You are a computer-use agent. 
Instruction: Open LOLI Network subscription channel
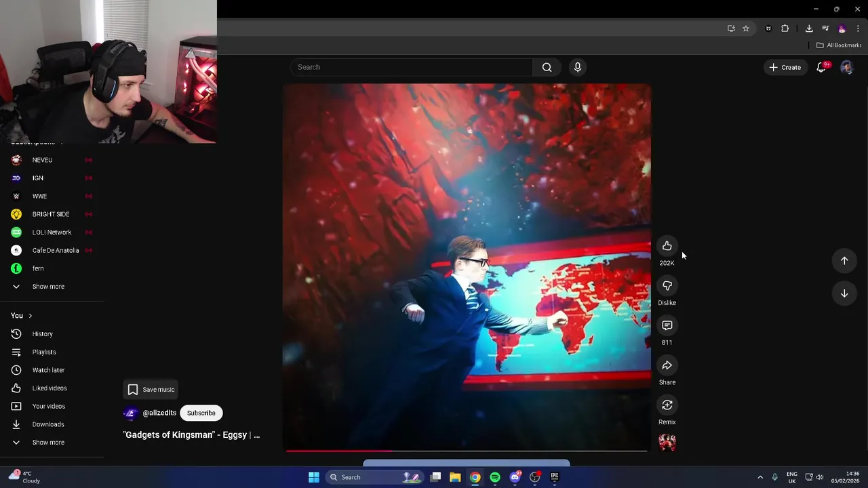click(x=52, y=232)
